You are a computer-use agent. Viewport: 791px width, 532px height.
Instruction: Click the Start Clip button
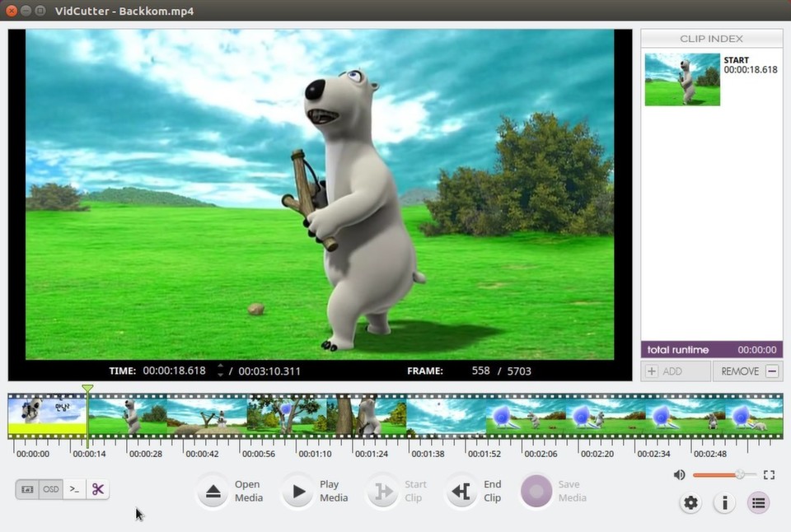click(x=397, y=491)
